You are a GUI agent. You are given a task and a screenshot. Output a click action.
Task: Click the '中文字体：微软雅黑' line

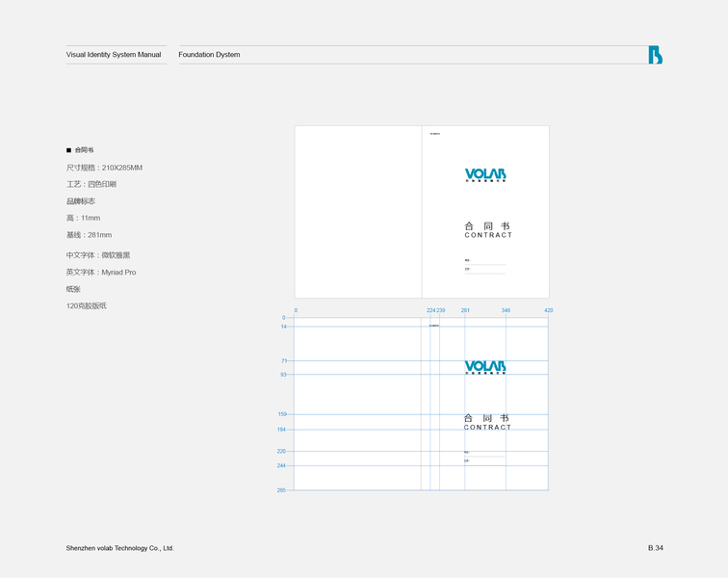[x=98, y=255]
